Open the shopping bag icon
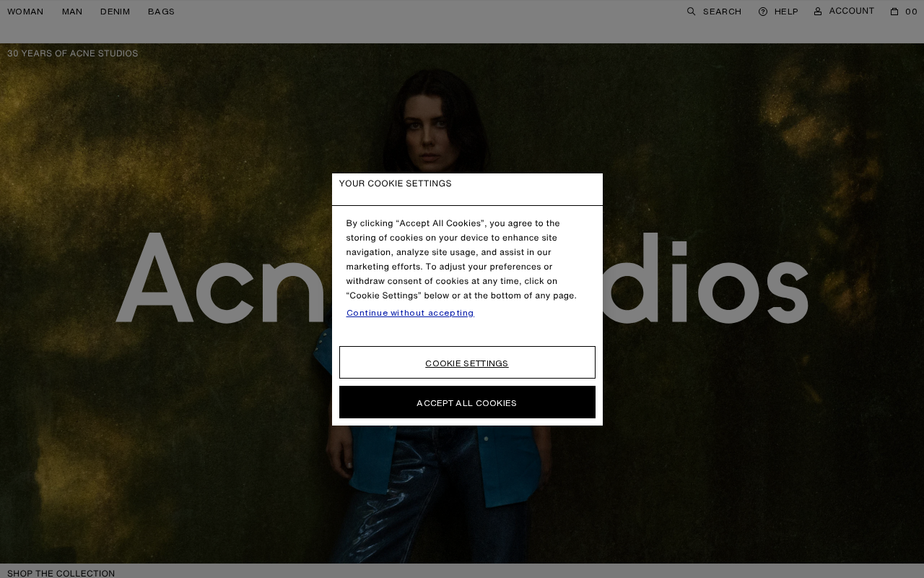The width and height of the screenshot is (924, 578). 894,12
